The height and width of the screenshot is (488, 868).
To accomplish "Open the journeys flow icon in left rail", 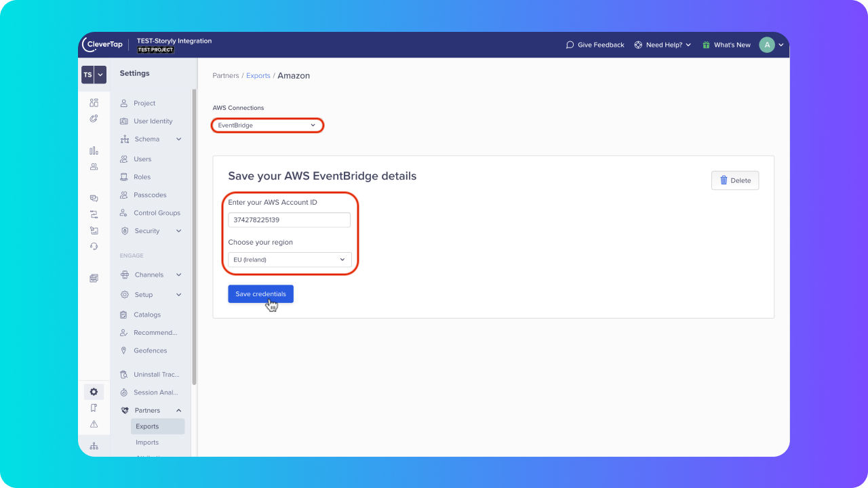I will tap(94, 214).
